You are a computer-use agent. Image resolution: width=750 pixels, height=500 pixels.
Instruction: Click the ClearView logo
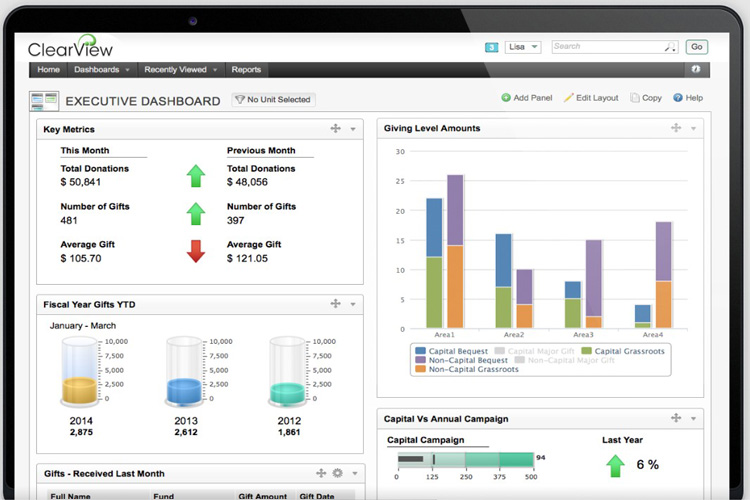(x=70, y=46)
